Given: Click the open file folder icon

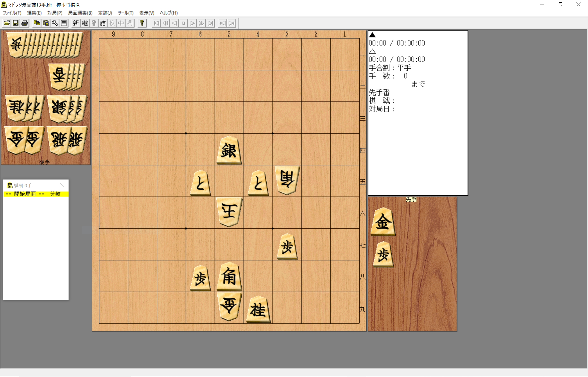Looking at the screenshot, I should (7, 23).
